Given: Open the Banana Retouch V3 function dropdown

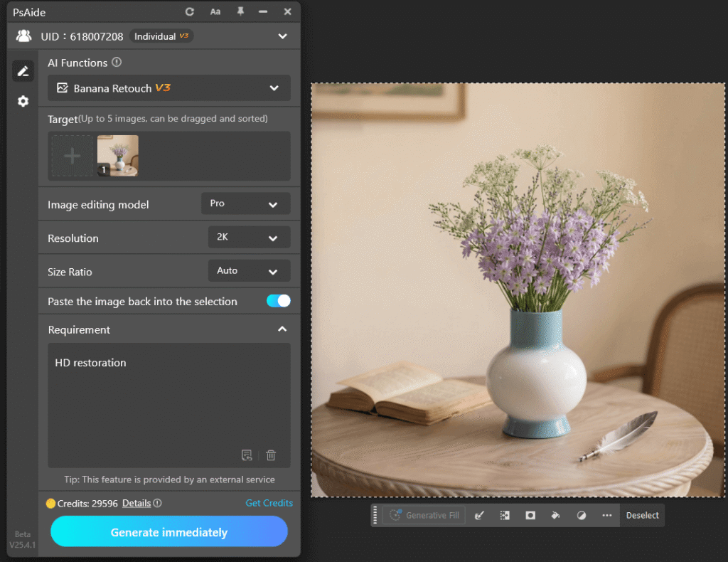Looking at the screenshot, I should pos(168,88).
